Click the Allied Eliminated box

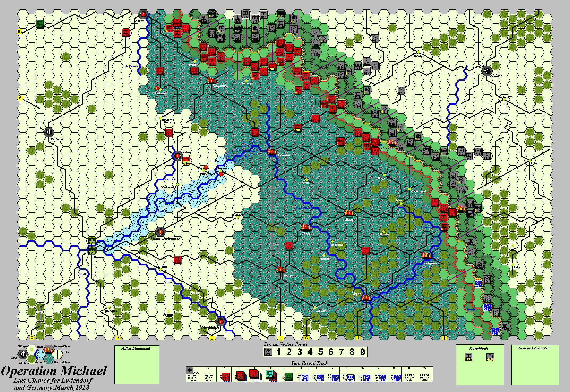point(137,364)
